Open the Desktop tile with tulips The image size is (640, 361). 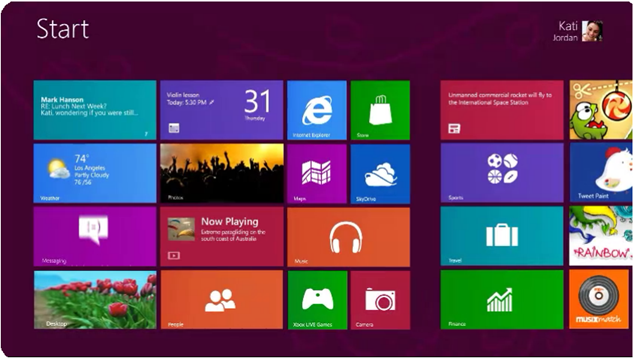(95, 300)
